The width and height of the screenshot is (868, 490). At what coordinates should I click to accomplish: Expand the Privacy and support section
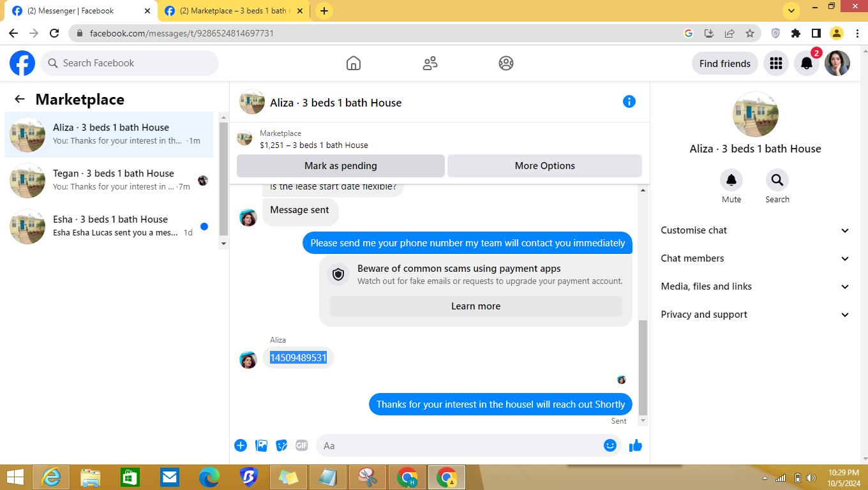click(x=755, y=315)
